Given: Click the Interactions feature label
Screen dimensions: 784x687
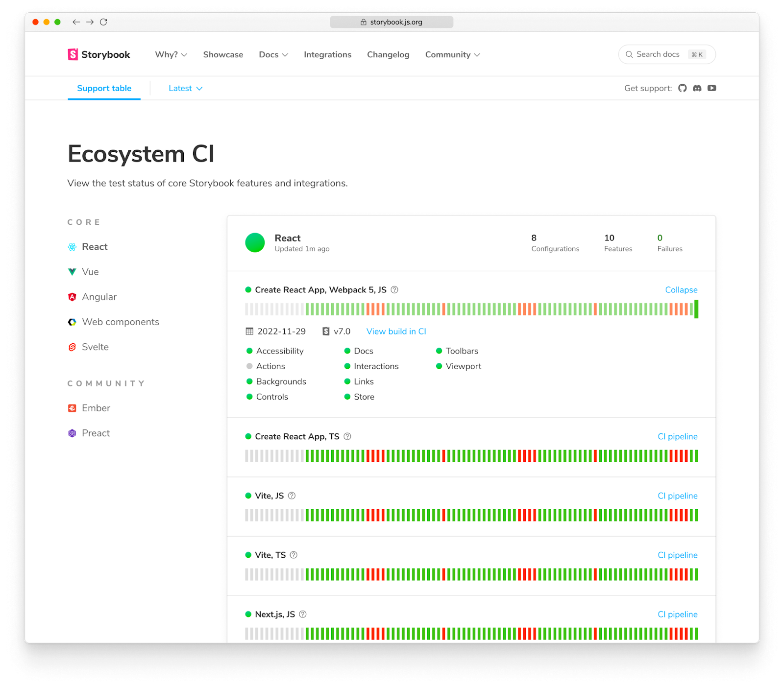Looking at the screenshot, I should tap(376, 366).
